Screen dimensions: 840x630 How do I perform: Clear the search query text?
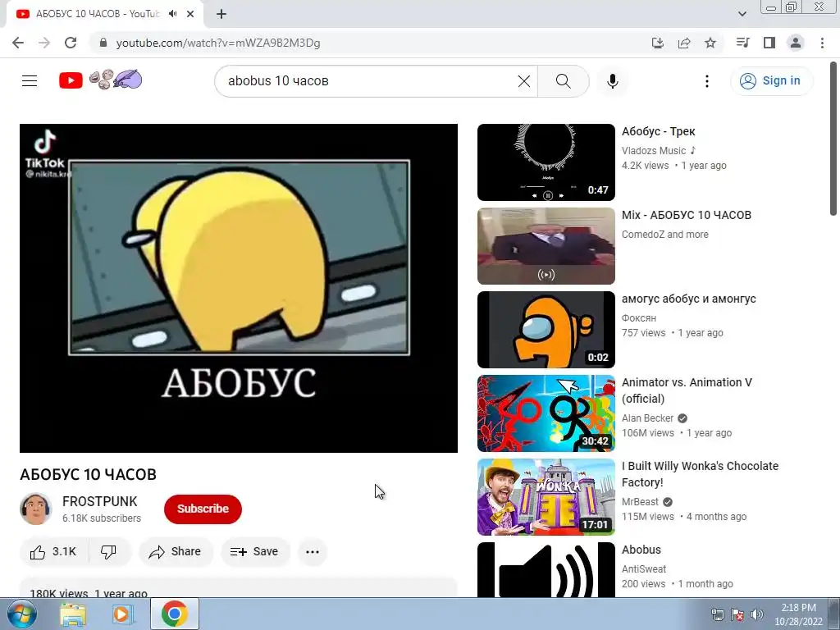point(524,81)
